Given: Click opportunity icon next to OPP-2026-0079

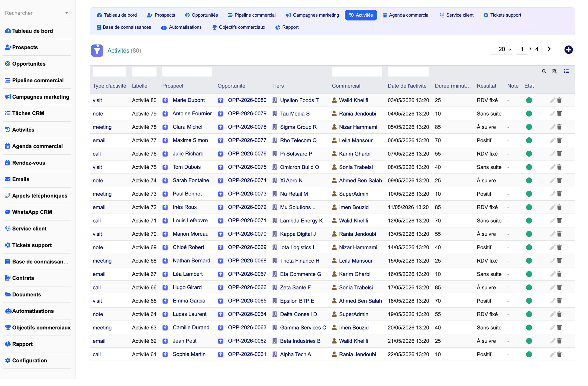Looking at the screenshot, I should pos(221,114).
